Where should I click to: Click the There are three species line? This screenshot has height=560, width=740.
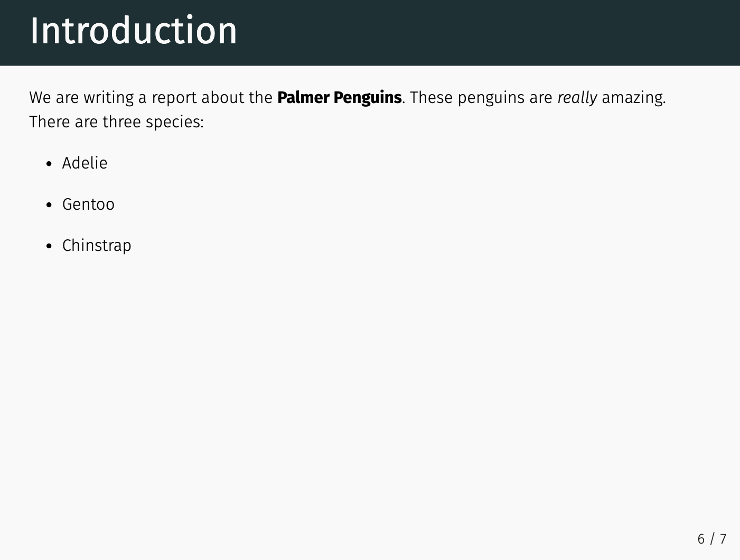tap(116, 122)
